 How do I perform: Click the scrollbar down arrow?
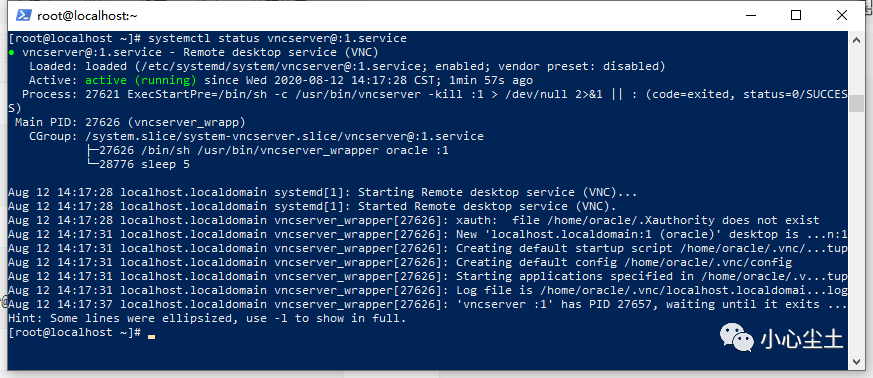point(856,361)
